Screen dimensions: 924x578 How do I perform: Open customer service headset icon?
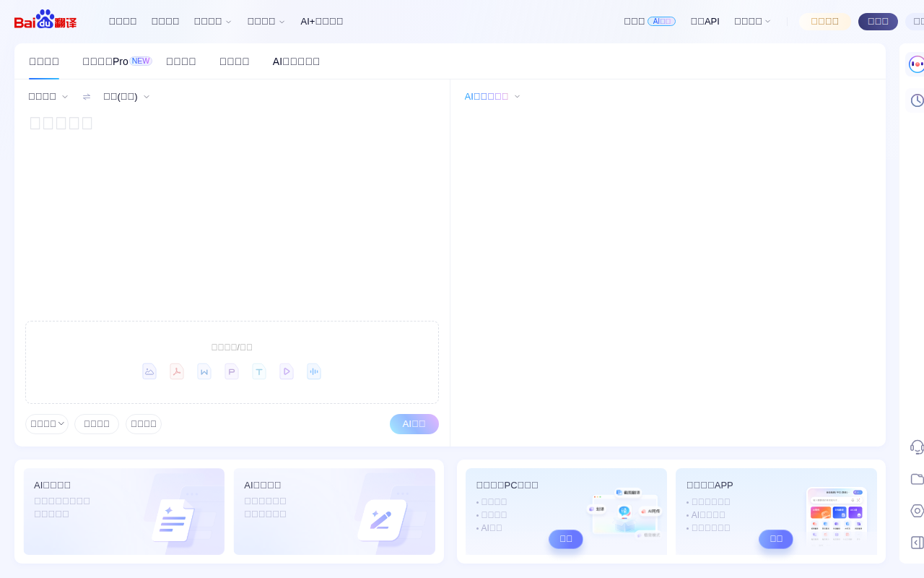917,447
